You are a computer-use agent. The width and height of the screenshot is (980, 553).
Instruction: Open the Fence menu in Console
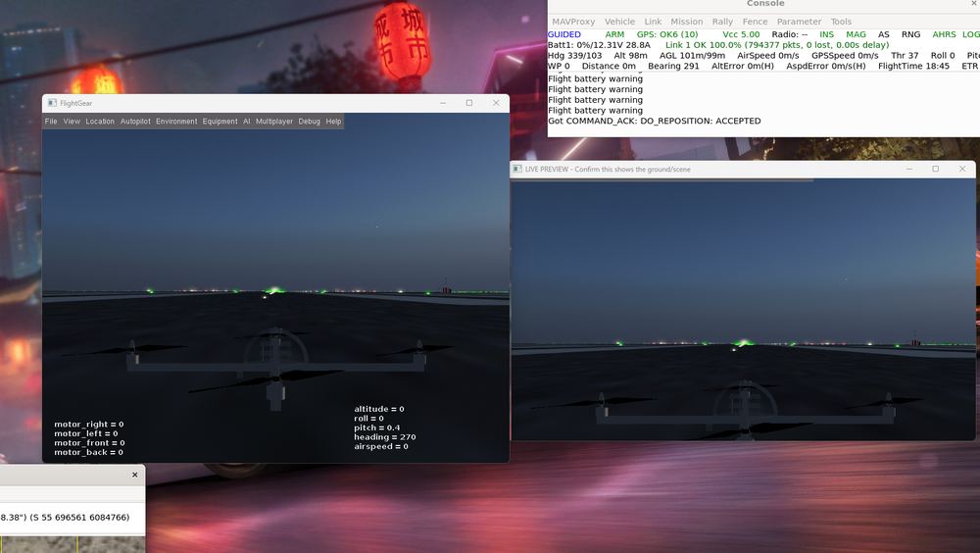pyautogui.click(x=755, y=22)
